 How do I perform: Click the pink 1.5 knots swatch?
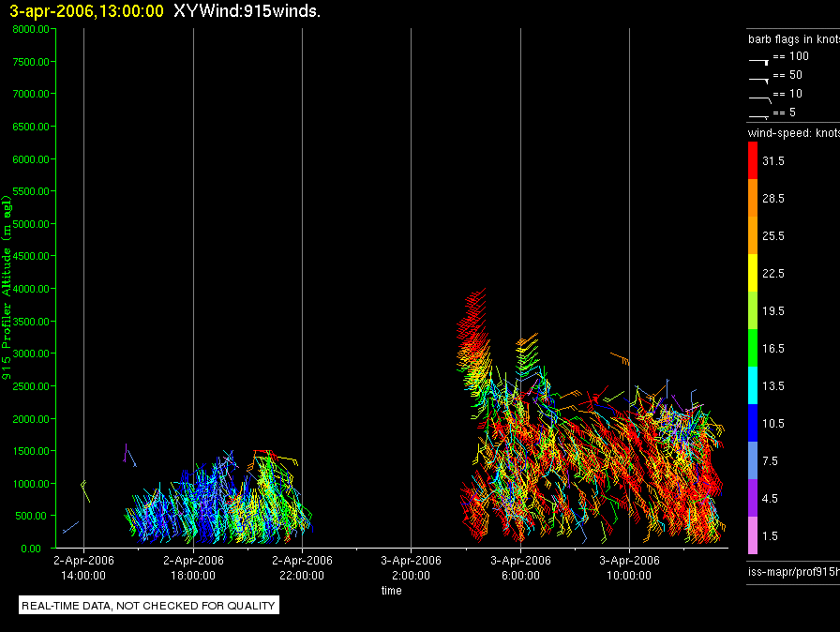753,535
